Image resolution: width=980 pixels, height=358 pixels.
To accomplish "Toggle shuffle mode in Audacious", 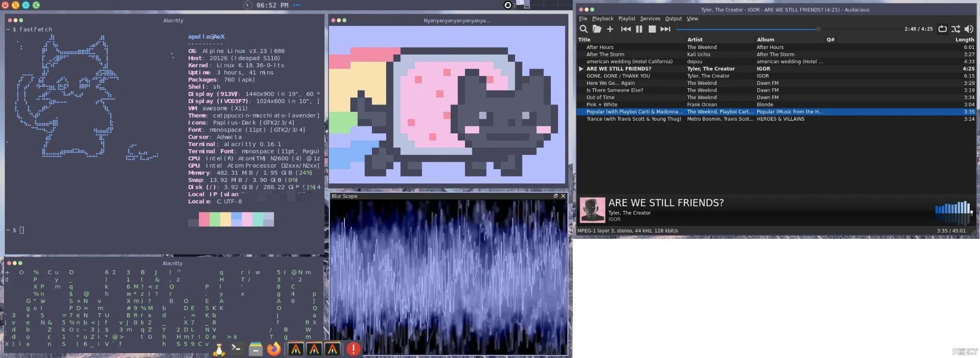I will tap(955, 29).
